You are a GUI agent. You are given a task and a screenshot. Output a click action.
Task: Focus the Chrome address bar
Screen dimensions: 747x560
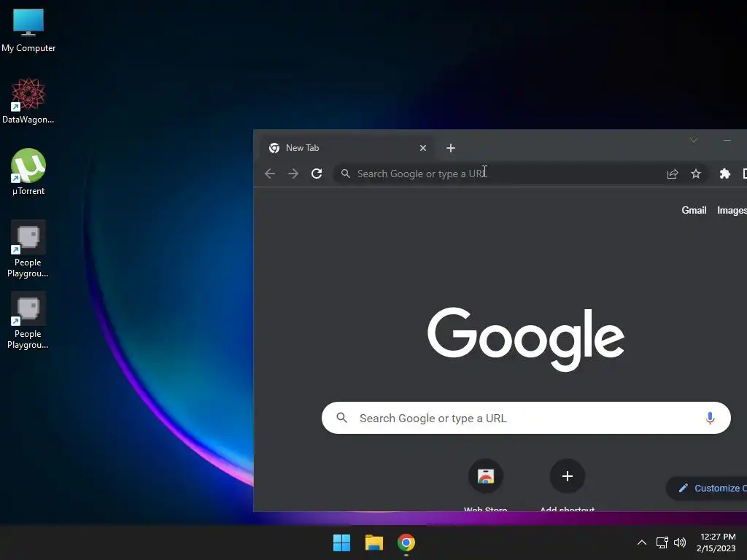coord(519,174)
